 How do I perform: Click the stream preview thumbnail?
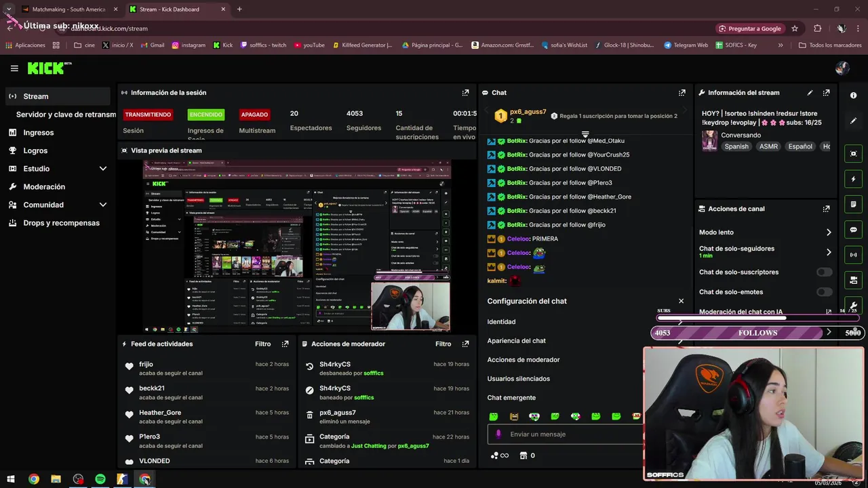[296, 245]
